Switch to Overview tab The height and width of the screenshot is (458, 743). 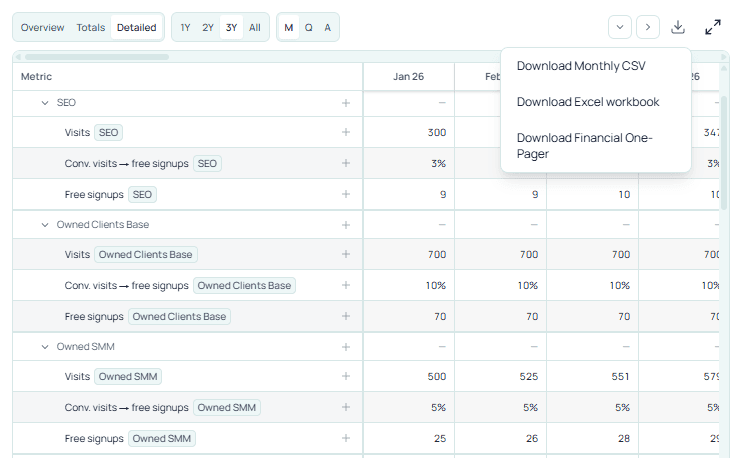point(42,27)
